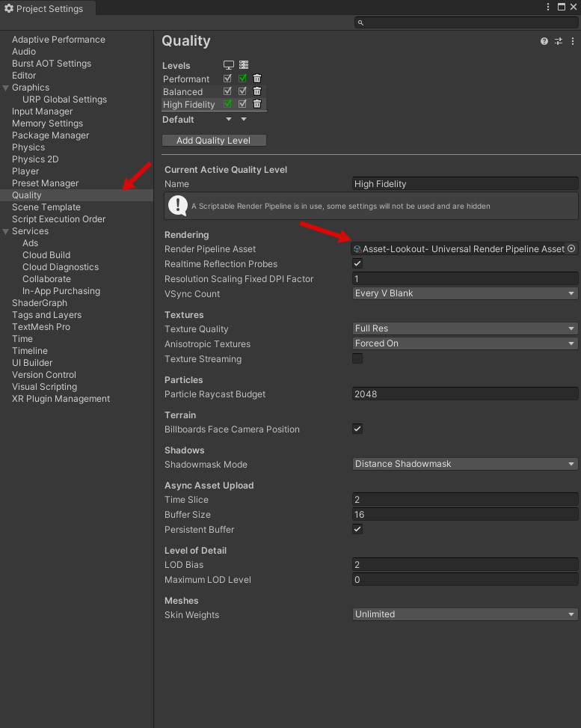The width and height of the screenshot is (581, 728).
Task: Disable Billboards Face Camera Position
Action: [357, 429]
